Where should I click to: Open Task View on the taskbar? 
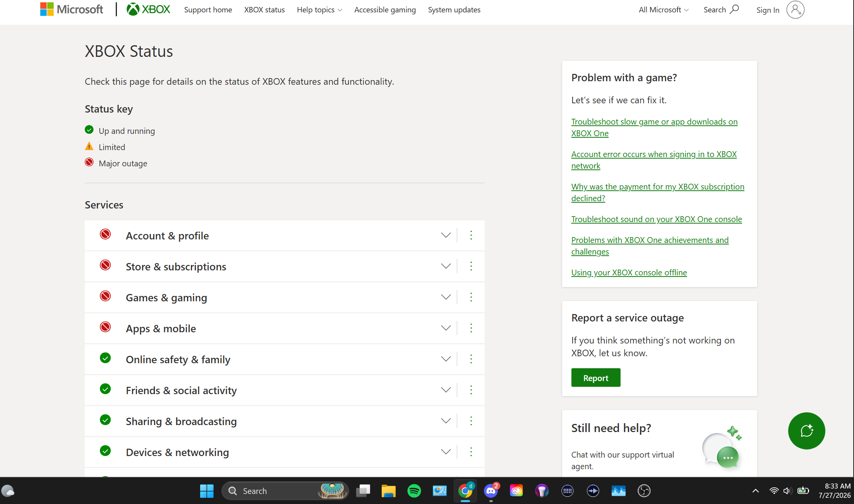pyautogui.click(x=363, y=491)
